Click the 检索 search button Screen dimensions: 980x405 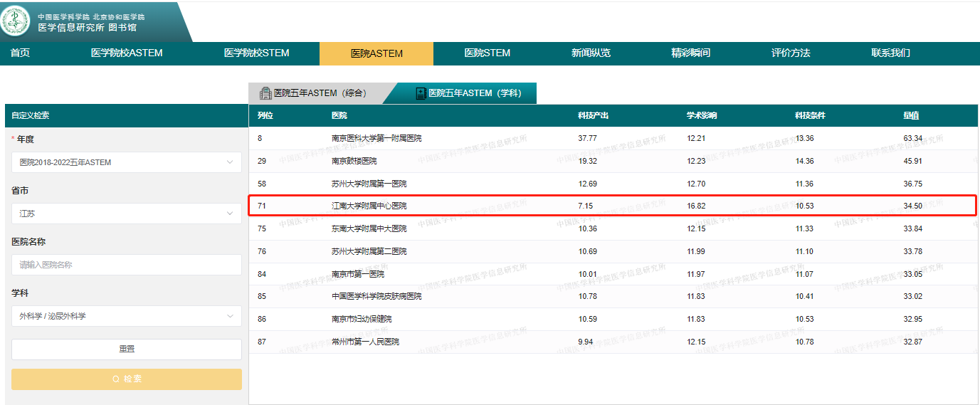126,379
